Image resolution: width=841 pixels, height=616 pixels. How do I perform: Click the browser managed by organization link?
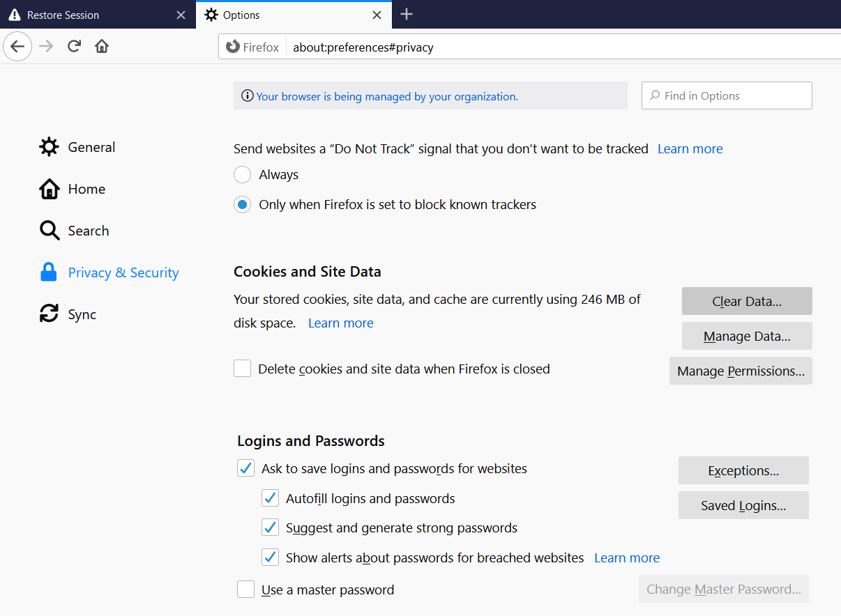tap(387, 96)
